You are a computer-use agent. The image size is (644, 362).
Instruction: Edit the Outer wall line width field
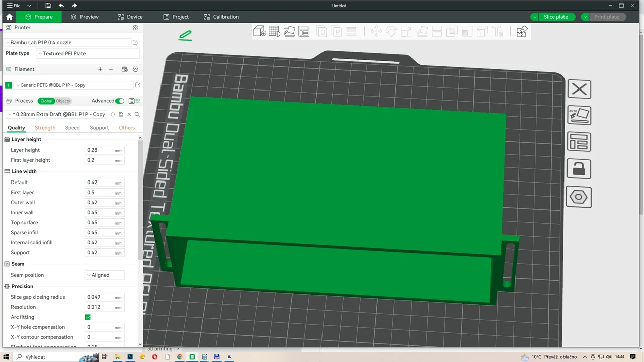(104, 203)
